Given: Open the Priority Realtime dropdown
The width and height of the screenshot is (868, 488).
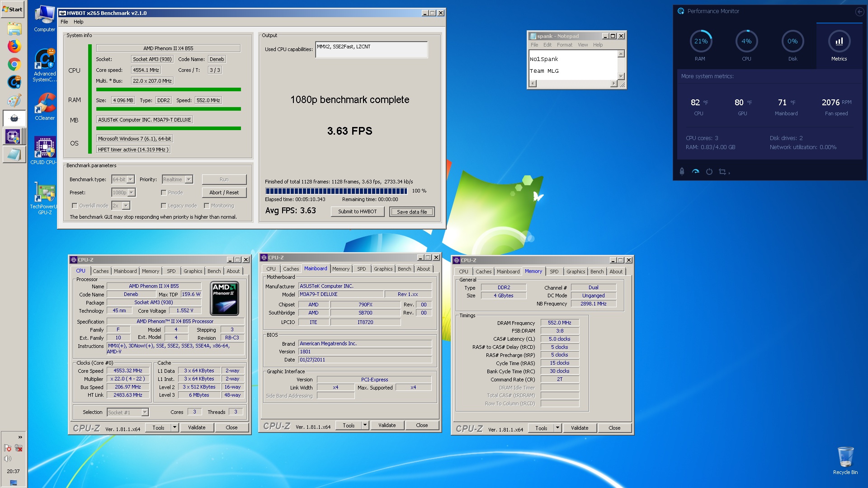Looking at the screenshot, I should pyautogui.click(x=189, y=179).
